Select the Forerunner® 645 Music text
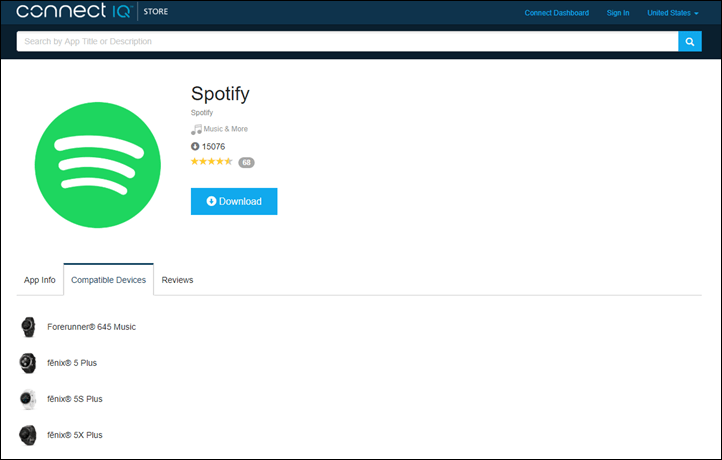 (92, 327)
